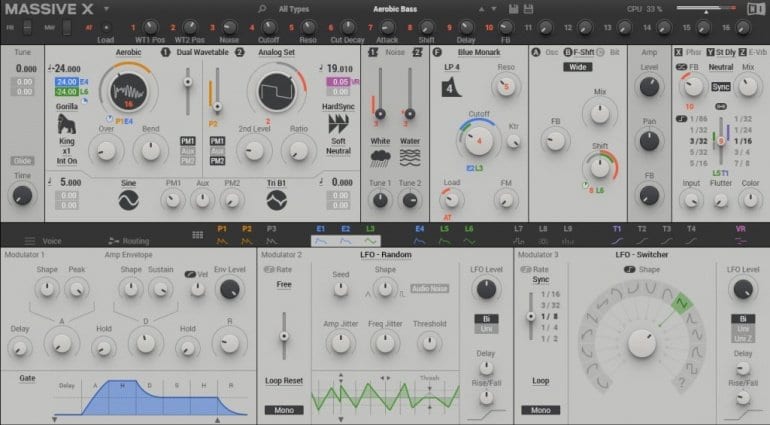
Task: Select the VR voice randomization tab
Action: coord(741,235)
